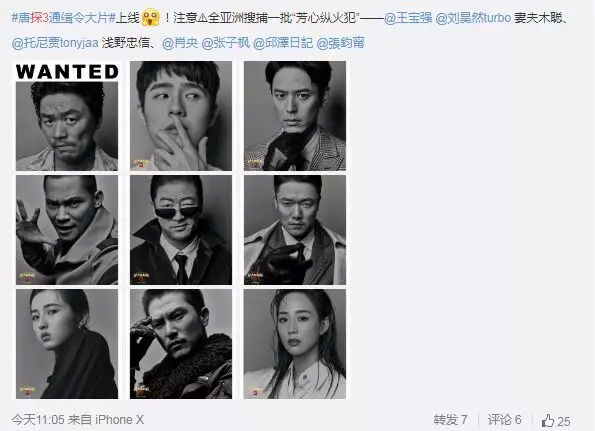Screen dimensions: 595x431
Task: Open the portrait with hand over mouth
Action: coord(181,116)
